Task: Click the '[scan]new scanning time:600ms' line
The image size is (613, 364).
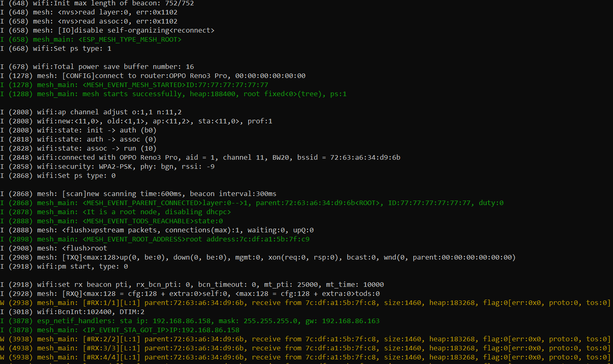Action: pos(138,194)
